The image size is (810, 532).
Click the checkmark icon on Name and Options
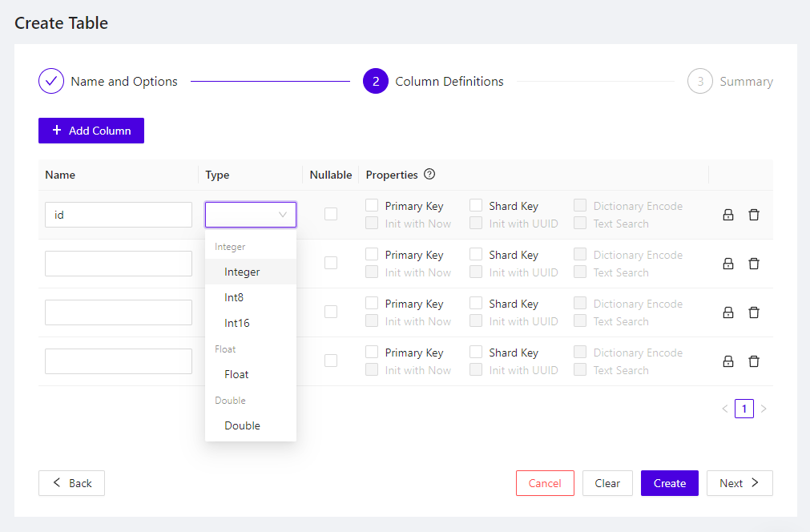50,81
